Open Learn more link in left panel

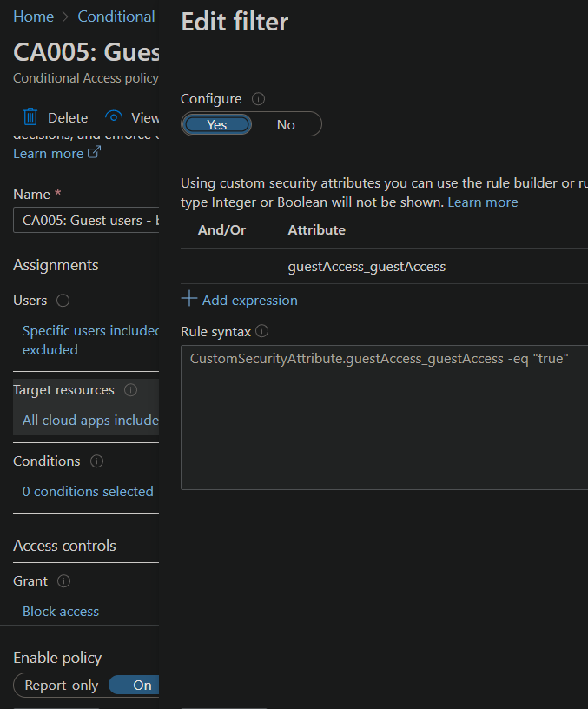49,154
